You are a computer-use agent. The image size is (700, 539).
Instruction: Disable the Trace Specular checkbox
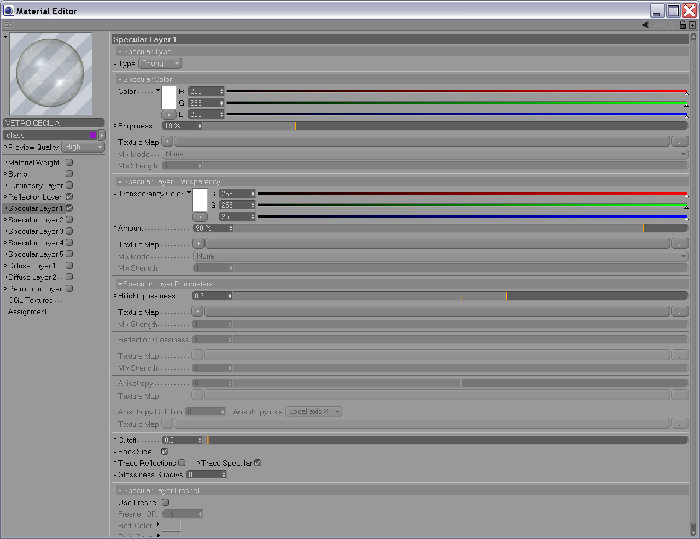[258, 463]
